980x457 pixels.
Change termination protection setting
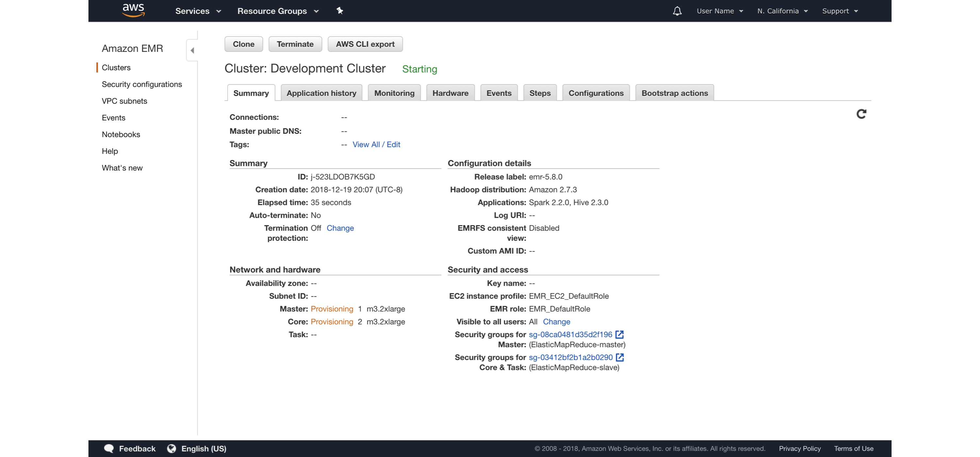[340, 228]
